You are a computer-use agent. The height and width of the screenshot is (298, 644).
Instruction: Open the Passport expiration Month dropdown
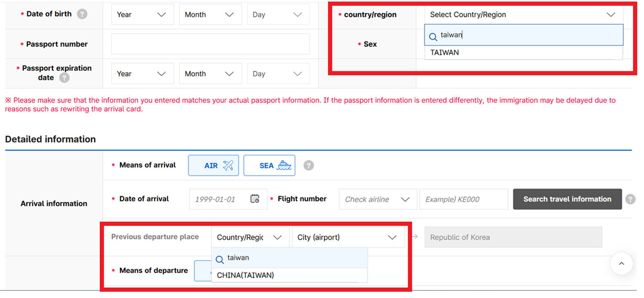coord(210,74)
